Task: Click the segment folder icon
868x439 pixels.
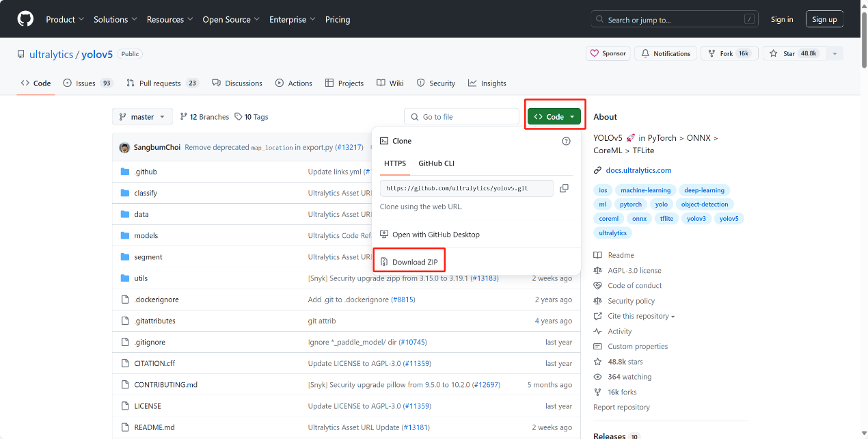Action: pyautogui.click(x=124, y=257)
